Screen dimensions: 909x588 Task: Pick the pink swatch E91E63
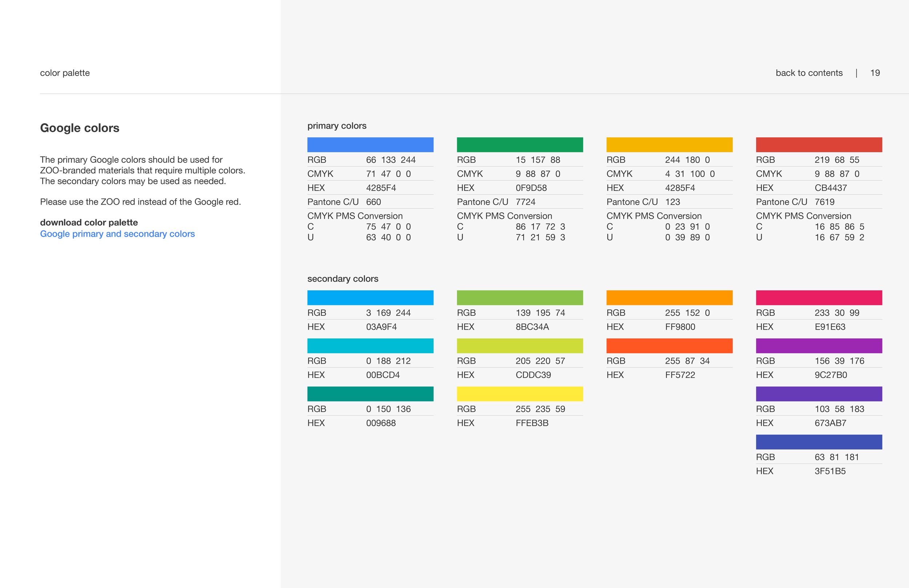(x=818, y=297)
